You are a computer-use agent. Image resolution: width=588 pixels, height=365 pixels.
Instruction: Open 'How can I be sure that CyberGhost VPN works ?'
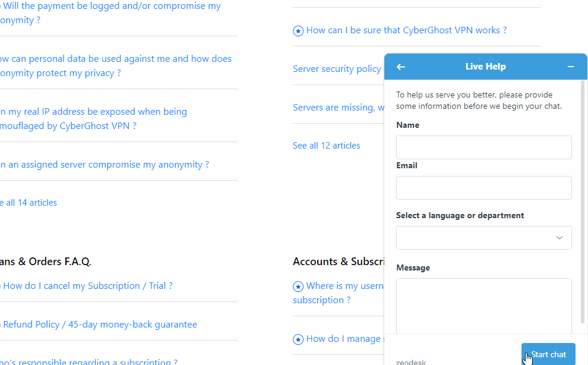click(x=406, y=30)
